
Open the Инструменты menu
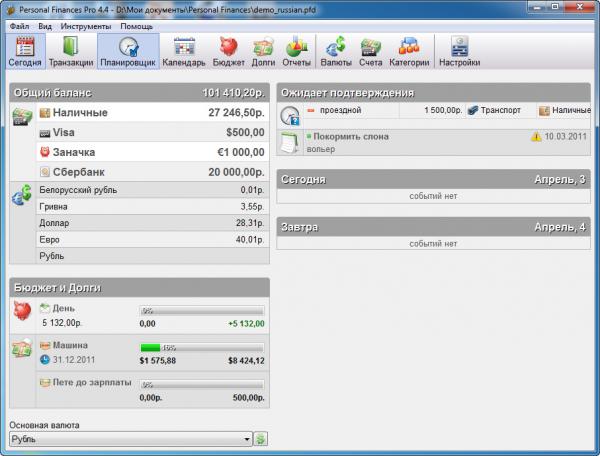(85, 25)
